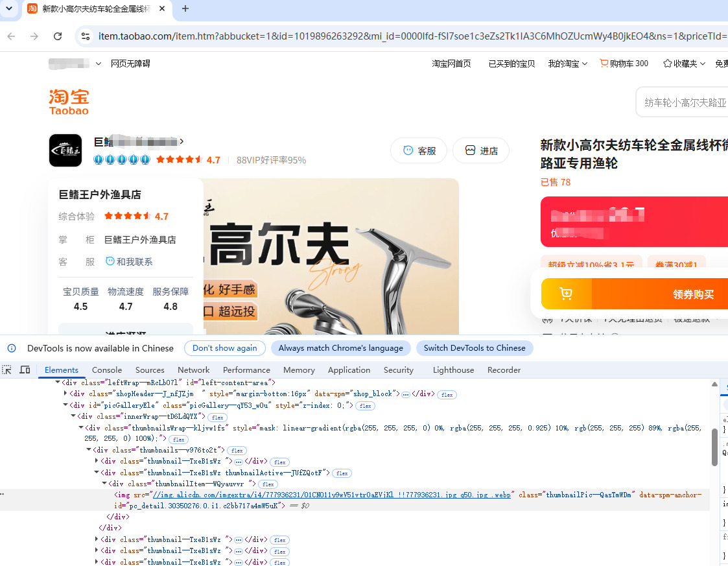The height and width of the screenshot is (566, 728).
Task: Collapse the picGalleryEle div node
Action: [65, 405]
